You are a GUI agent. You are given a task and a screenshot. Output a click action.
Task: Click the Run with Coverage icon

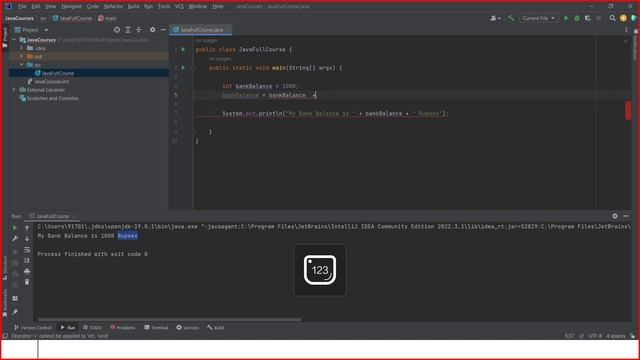588,18
